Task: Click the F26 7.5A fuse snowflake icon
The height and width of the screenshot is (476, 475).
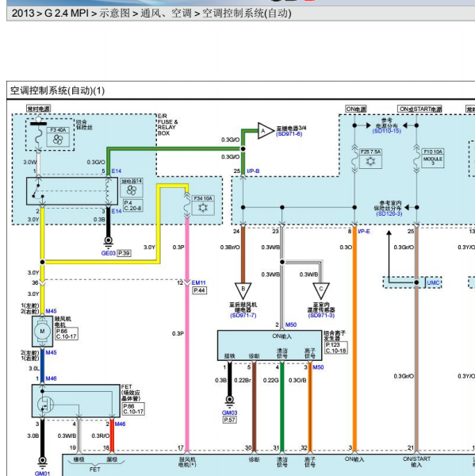Action: pos(370,161)
